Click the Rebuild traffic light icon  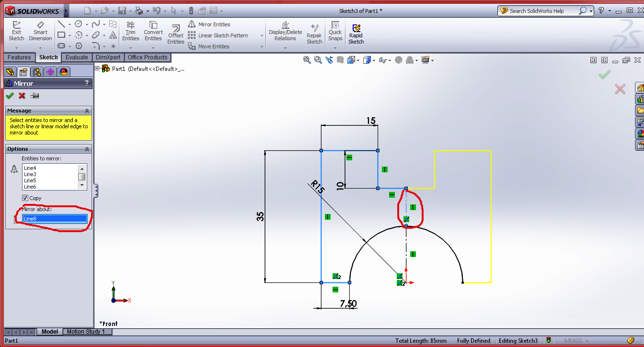[x=191, y=11]
